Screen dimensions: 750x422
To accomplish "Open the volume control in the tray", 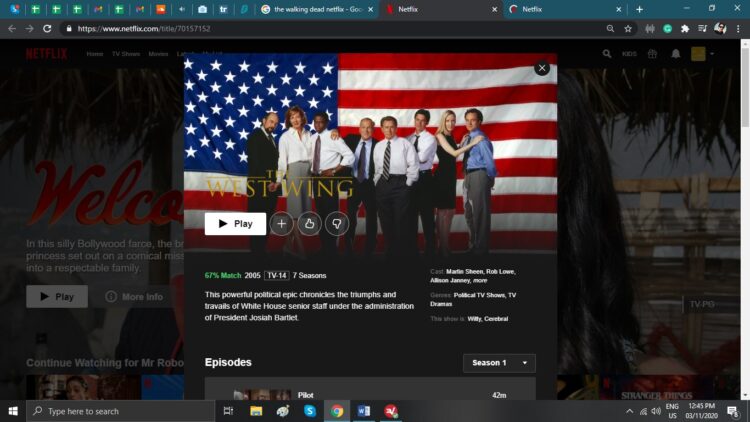I will (x=656, y=411).
